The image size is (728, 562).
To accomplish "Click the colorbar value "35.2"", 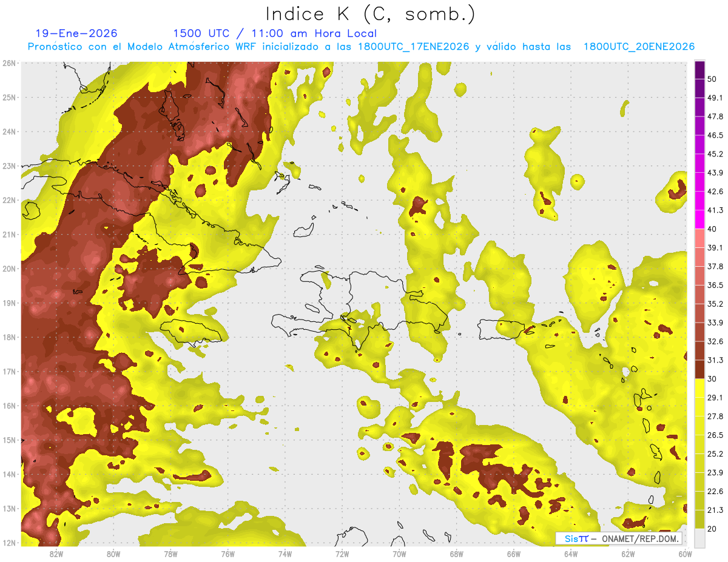I will [715, 304].
